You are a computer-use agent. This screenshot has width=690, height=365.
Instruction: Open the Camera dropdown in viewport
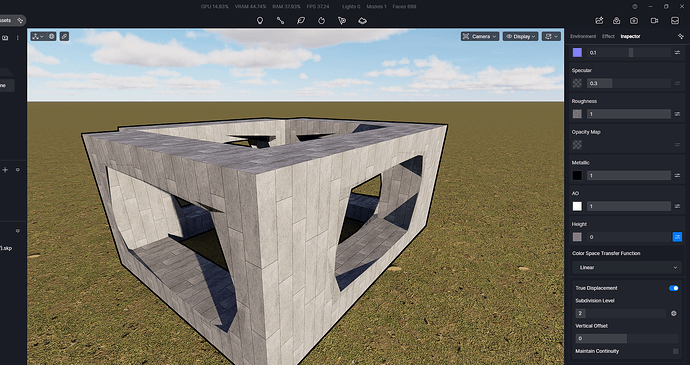[x=480, y=37]
